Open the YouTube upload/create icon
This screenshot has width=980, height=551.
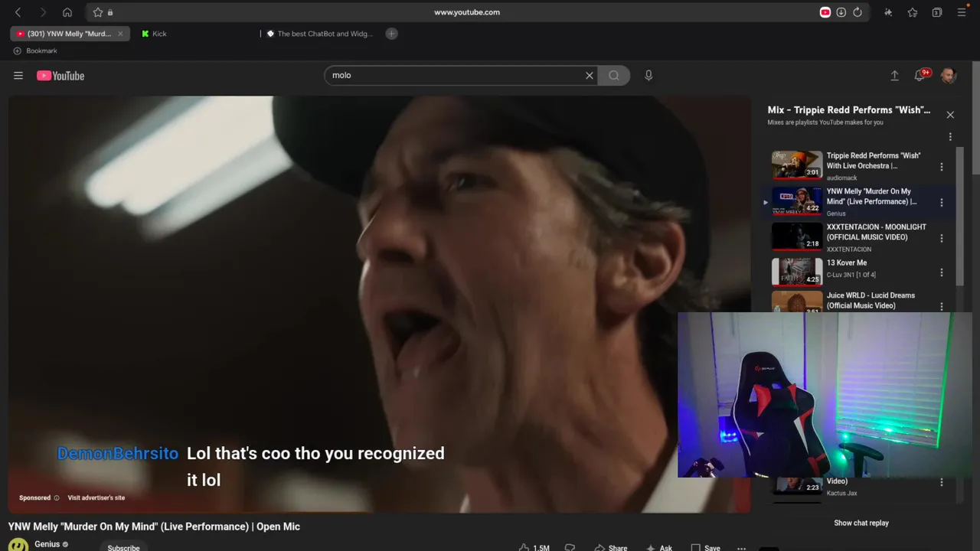pyautogui.click(x=894, y=75)
